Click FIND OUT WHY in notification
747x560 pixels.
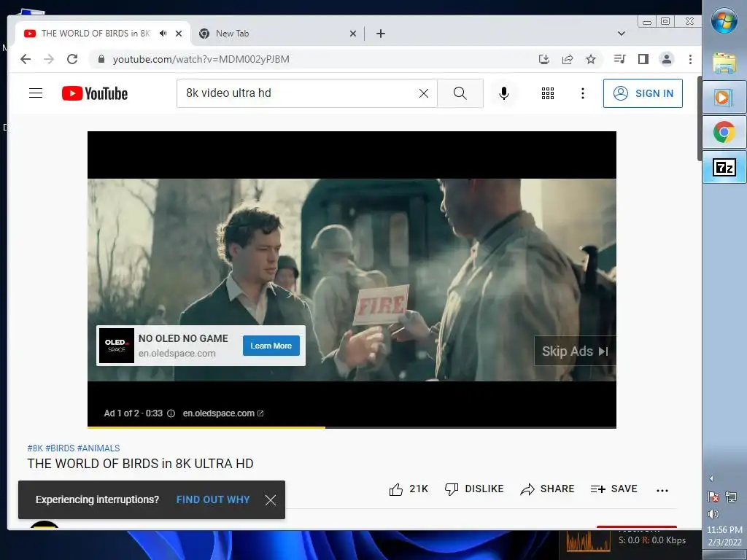[x=213, y=499]
